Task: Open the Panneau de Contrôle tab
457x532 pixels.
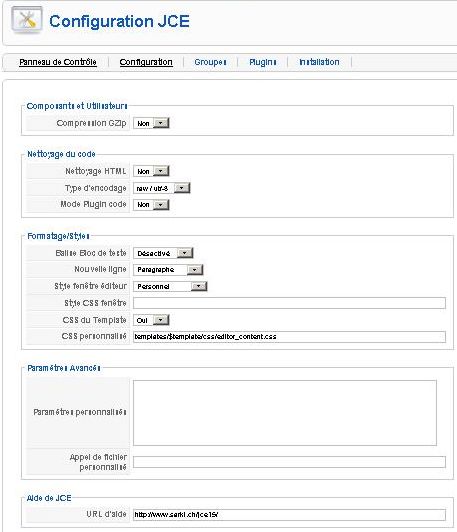Action: [58, 62]
